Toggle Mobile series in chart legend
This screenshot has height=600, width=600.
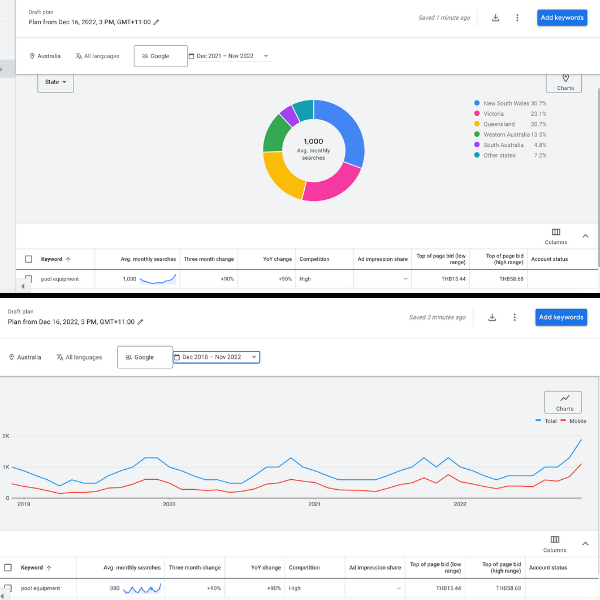pos(573,421)
